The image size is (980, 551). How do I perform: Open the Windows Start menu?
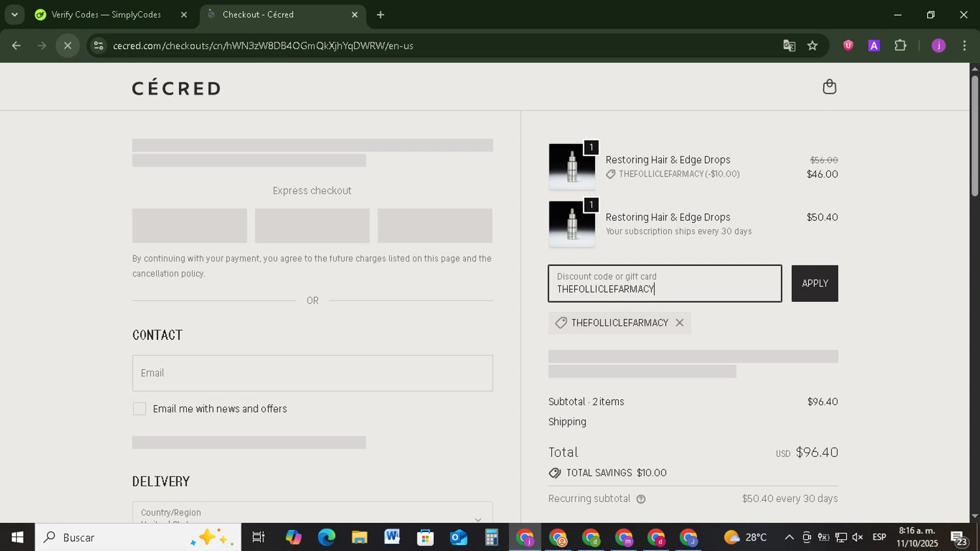[17, 537]
